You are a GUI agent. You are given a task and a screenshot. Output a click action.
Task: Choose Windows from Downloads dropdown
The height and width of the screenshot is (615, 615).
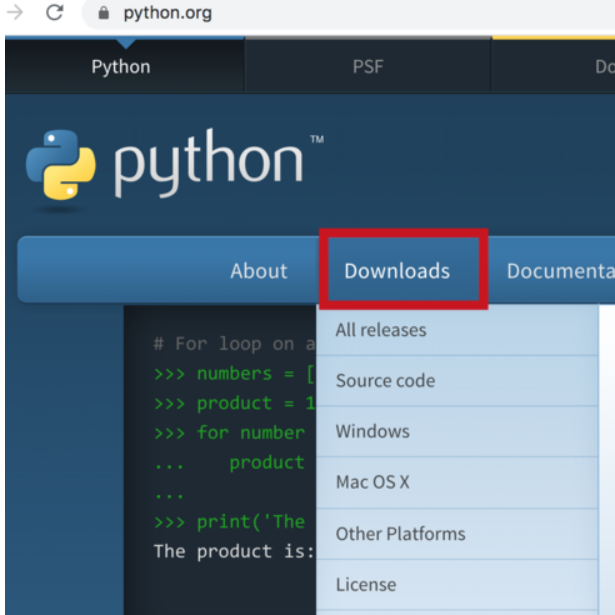click(457, 431)
